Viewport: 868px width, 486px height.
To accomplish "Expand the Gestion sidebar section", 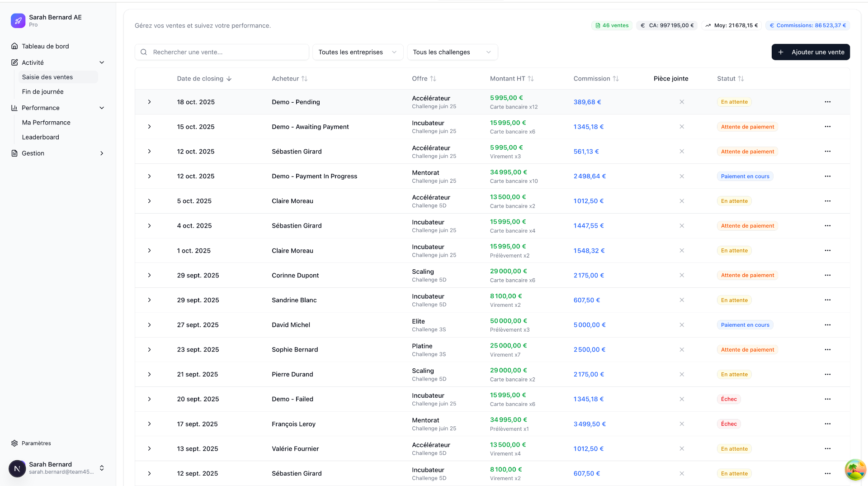I will point(102,153).
